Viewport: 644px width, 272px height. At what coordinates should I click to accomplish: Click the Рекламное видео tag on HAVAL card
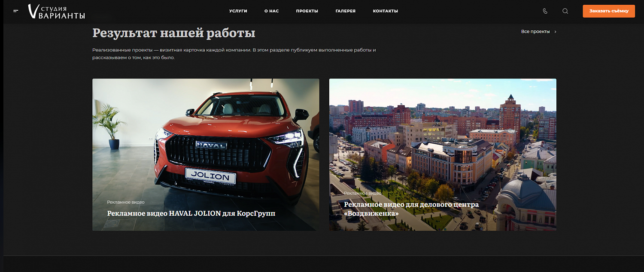click(x=126, y=202)
